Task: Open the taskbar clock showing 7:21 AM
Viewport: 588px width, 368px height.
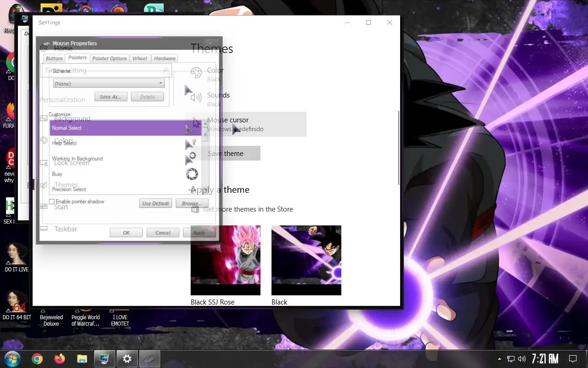Action: coord(545,359)
